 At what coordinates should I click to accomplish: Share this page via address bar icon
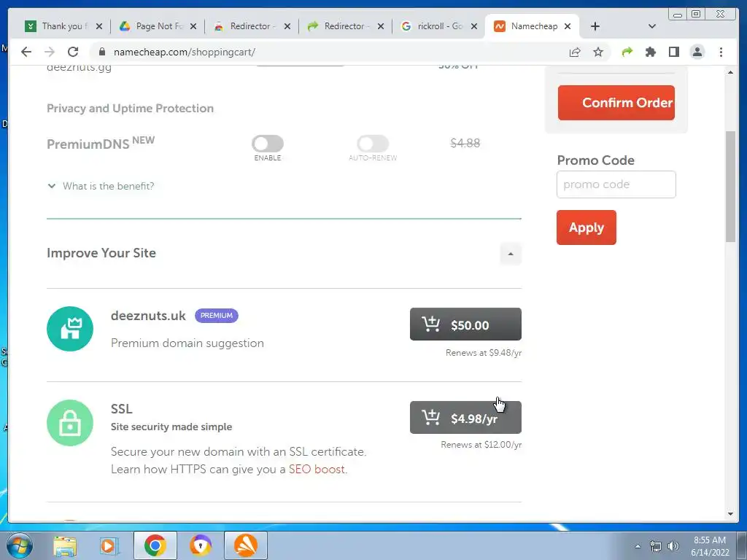[575, 52]
